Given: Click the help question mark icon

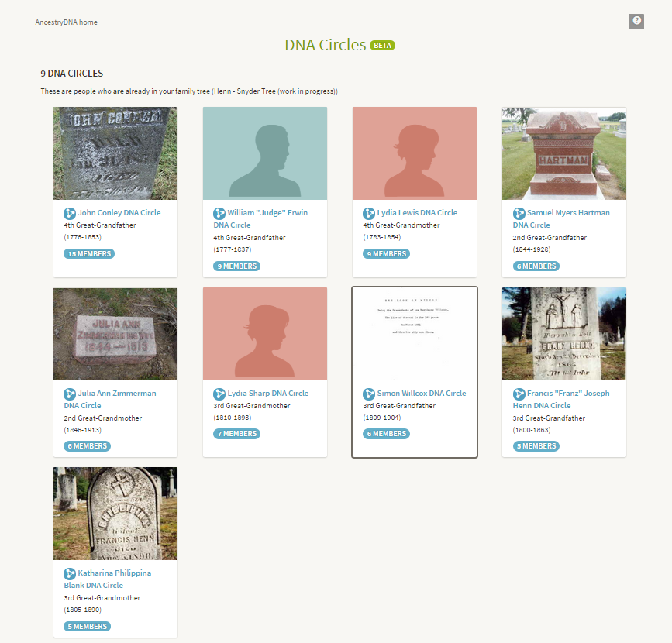Looking at the screenshot, I should coord(636,22).
